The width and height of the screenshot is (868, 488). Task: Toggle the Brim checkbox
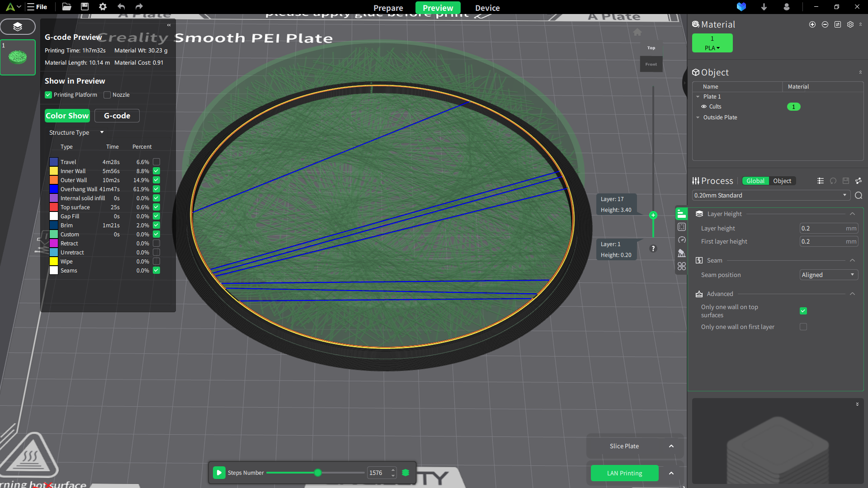(x=156, y=225)
